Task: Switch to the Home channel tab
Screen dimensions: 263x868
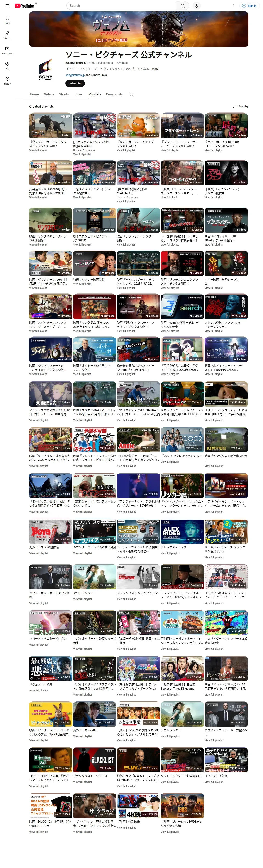Action: pos(34,94)
